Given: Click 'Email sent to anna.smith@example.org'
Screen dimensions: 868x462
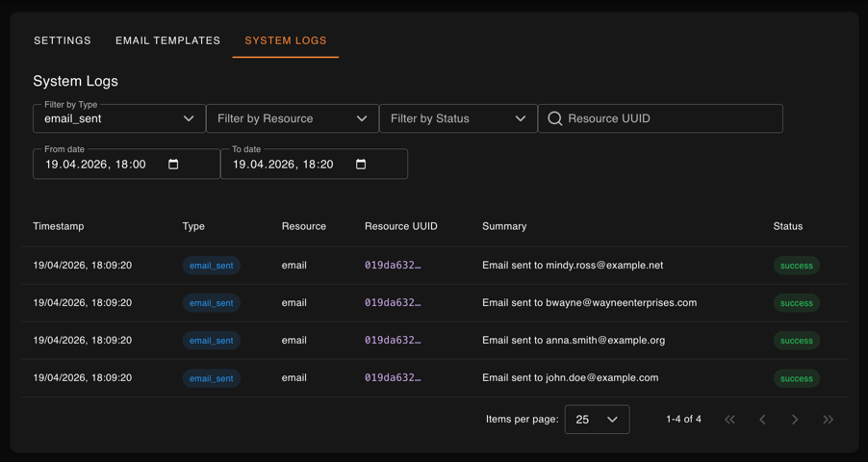Looking at the screenshot, I should [574, 340].
